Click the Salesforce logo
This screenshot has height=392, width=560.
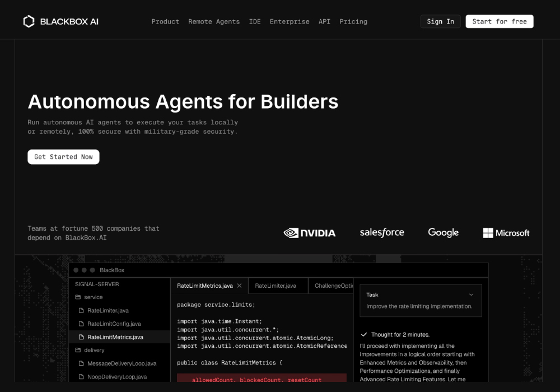point(381,232)
